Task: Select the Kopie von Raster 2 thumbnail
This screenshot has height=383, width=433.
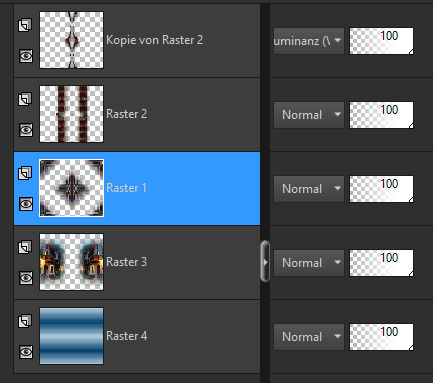Action: point(71,40)
